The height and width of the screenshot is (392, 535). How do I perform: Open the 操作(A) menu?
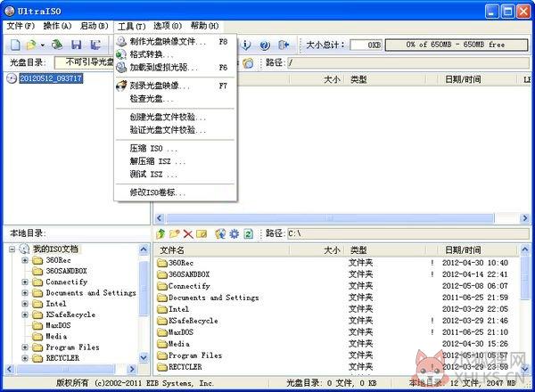tap(57, 26)
